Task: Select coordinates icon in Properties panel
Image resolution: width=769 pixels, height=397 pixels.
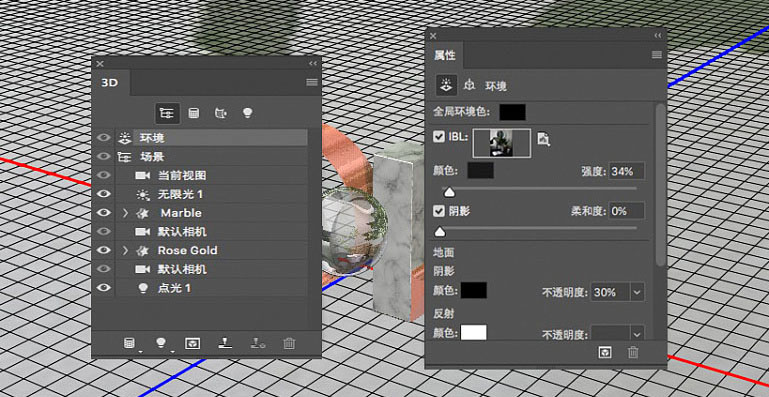Action: coord(469,85)
